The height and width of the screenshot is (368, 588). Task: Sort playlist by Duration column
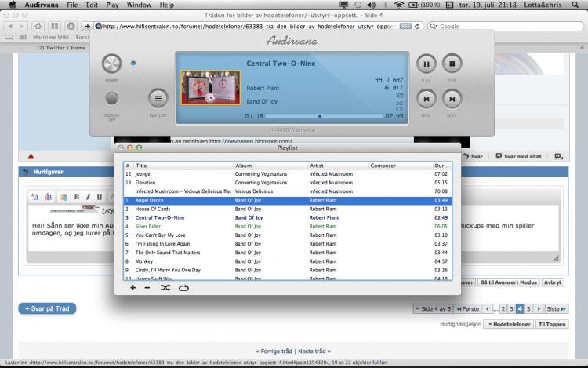(x=441, y=166)
